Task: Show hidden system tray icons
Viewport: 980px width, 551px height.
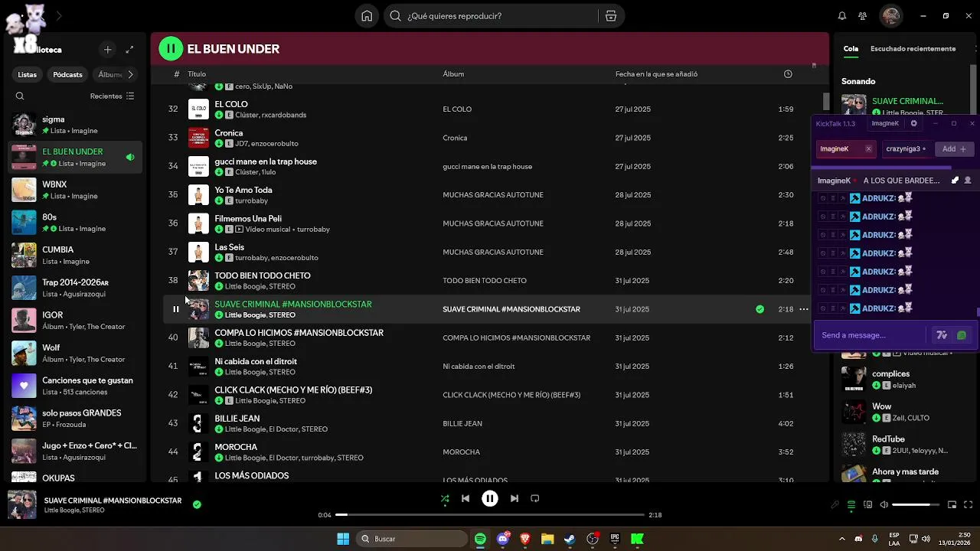Action: (x=842, y=539)
